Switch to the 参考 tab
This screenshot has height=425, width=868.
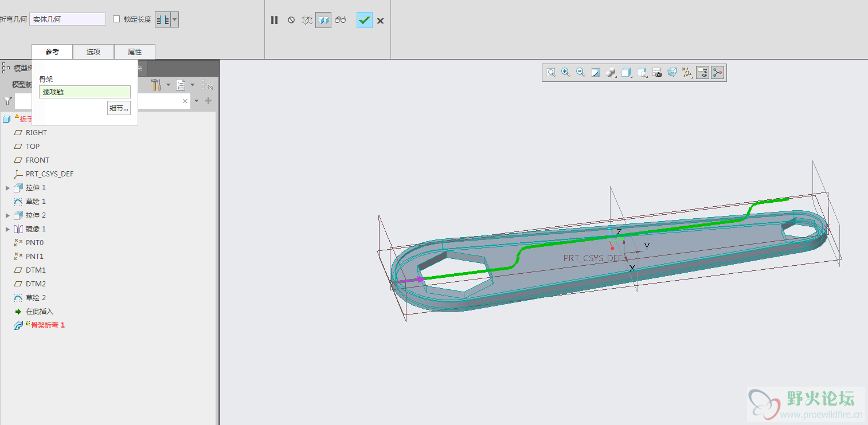pyautogui.click(x=52, y=52)
